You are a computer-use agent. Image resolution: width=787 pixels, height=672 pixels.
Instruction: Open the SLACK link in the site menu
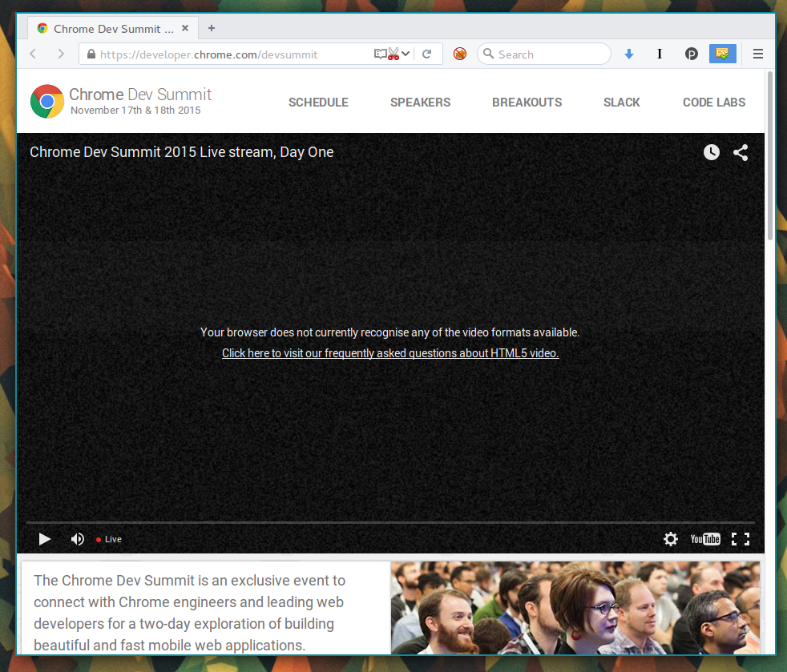pyautogui.click(x=621, y=103)
